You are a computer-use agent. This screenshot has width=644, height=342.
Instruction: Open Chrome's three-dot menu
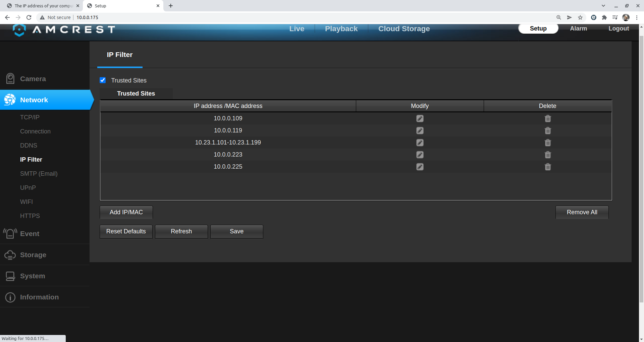pyautogui.click(x=637, y=17)
